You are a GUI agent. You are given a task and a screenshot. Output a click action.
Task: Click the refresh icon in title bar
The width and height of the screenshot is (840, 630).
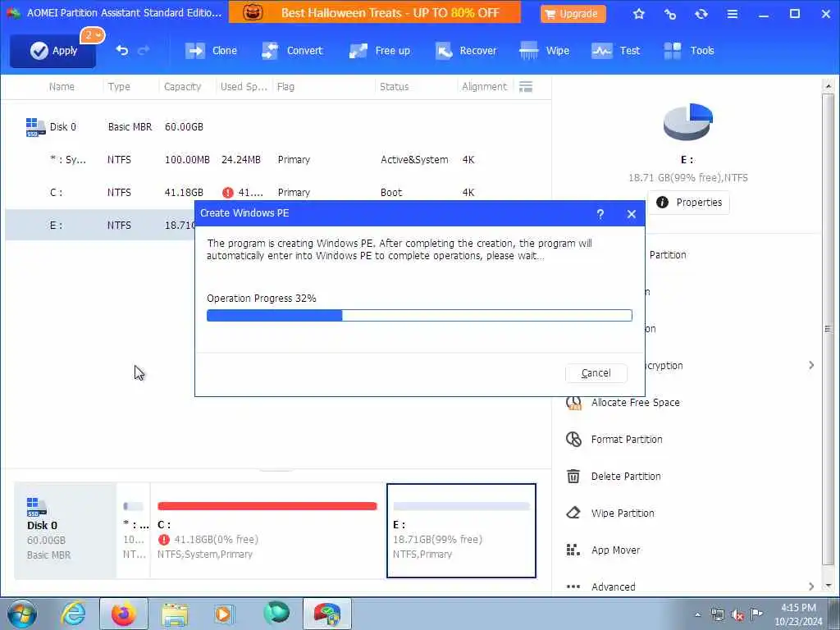(x=701, y=14)
